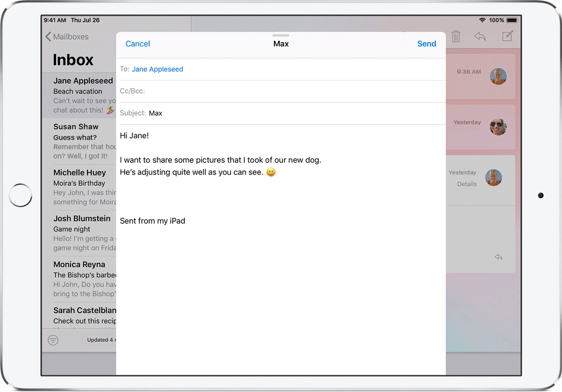Viewport: 562px width, 392px height.
Task: Go back to Mailboxes
Action: [x=67, y=36]
